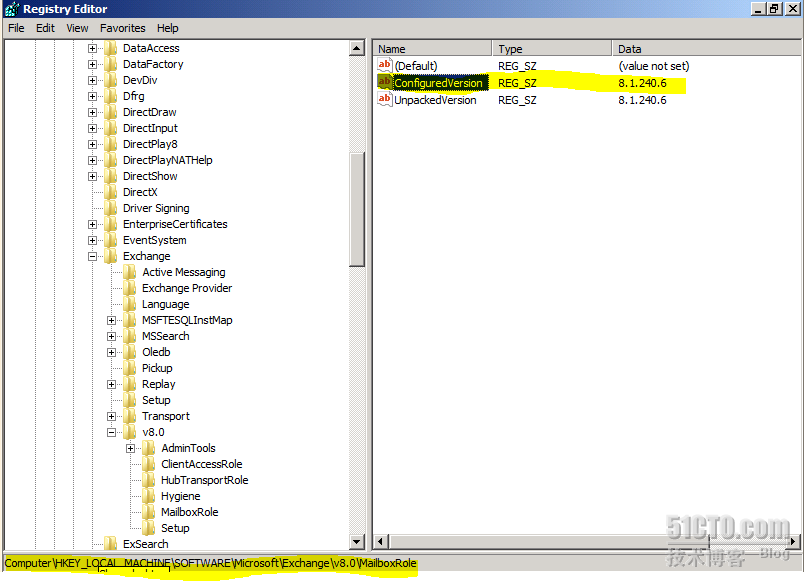Viewport: 804px width, 581px height.
Task: Expand the MSSearch key
Action: pos(111,336)
